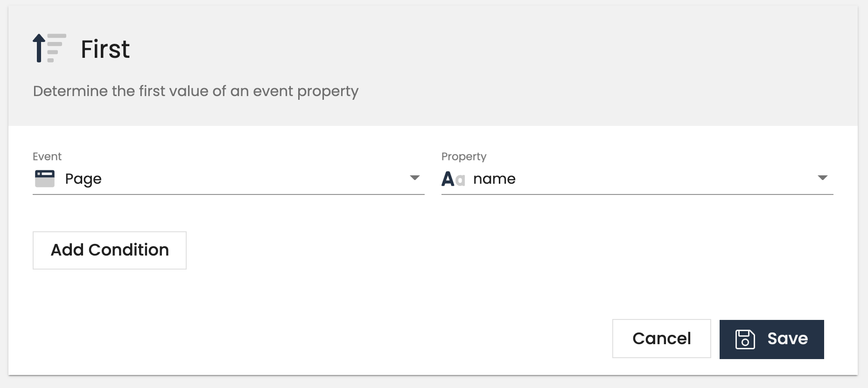Click the "Determine the first value" description
Image resolution: width=868 pixels, height=388 pixels.
[x=196, y=91]
